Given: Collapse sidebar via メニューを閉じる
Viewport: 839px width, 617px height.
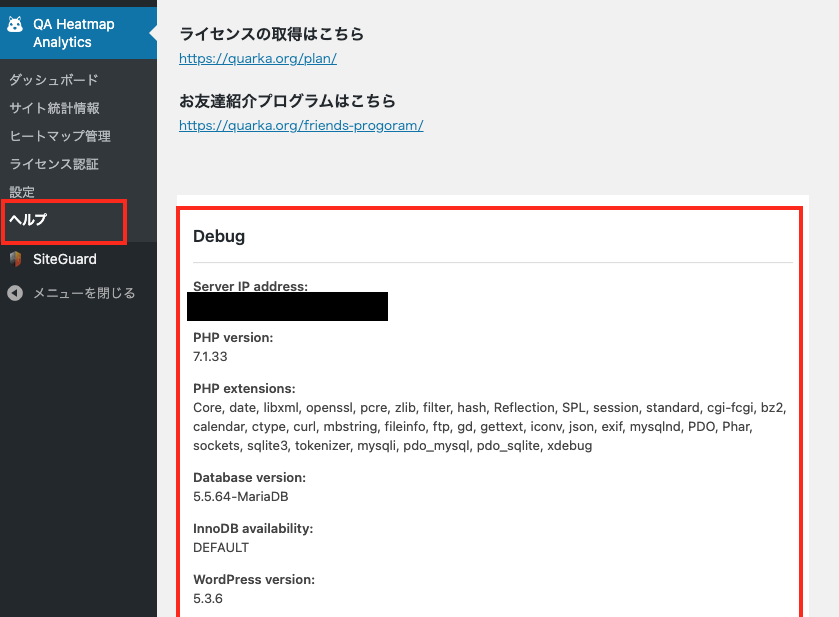Looking at the screenshot, I should point(84,293).
